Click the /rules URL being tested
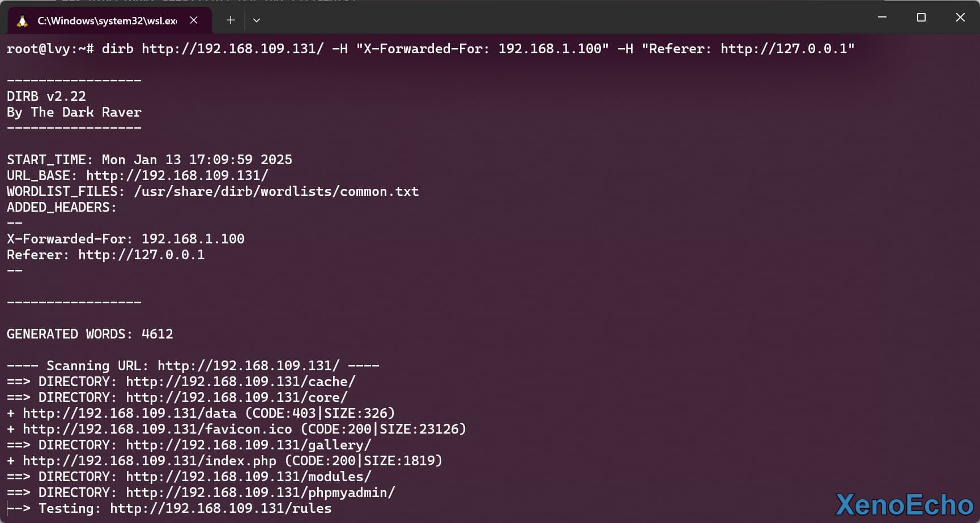The image size is (980, 523). [220, 508]
